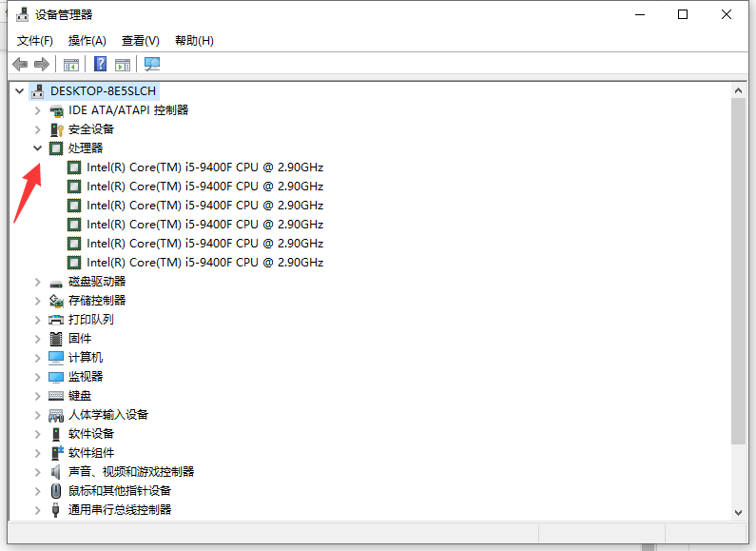Open the 查看(V) menu

(x=141, y=41)
